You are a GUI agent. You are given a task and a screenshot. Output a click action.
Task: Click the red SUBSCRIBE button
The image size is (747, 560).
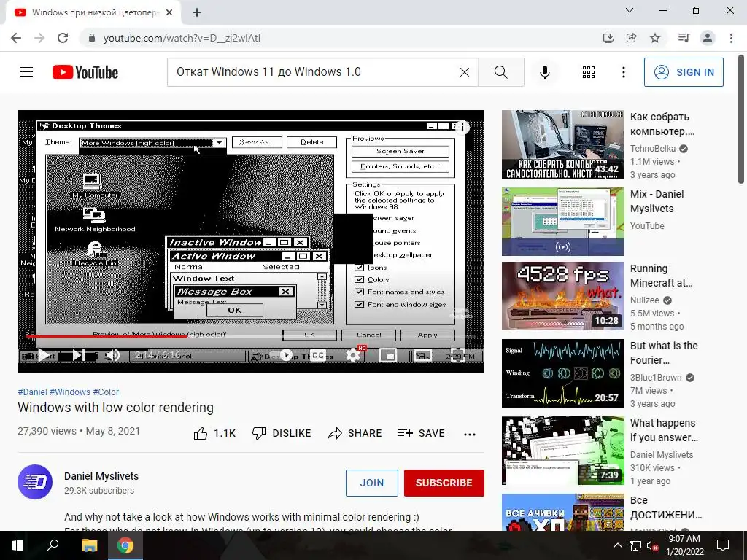[444, 483]
